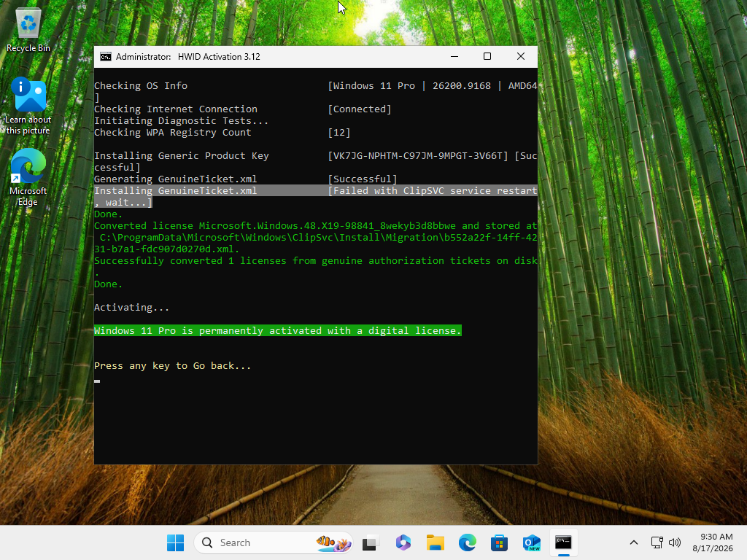Click the 'Activating...' line

coord(131,308)
